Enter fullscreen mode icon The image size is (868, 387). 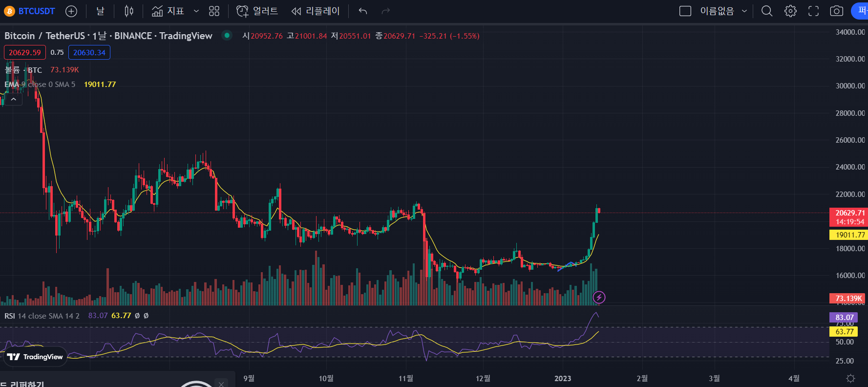[813, 11]
